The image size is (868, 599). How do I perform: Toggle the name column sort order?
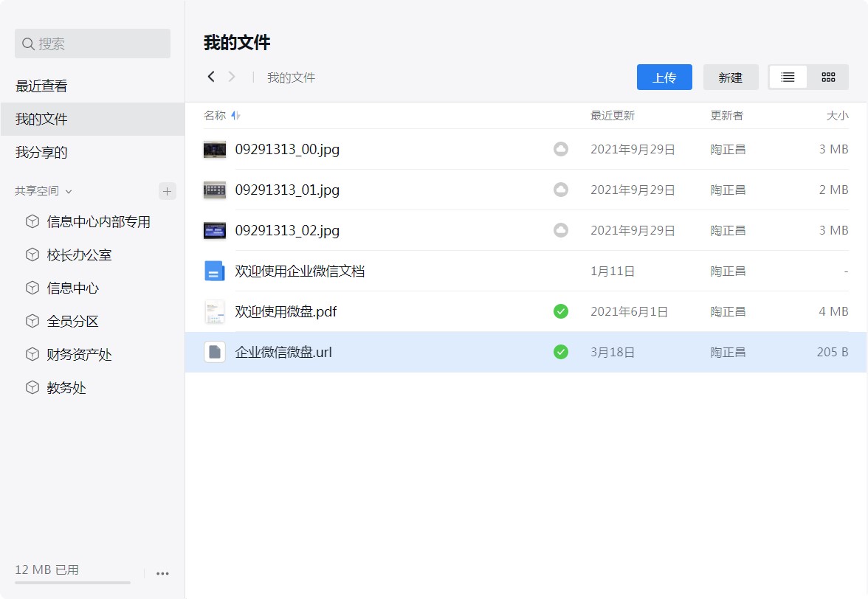[x=235, y=116]
